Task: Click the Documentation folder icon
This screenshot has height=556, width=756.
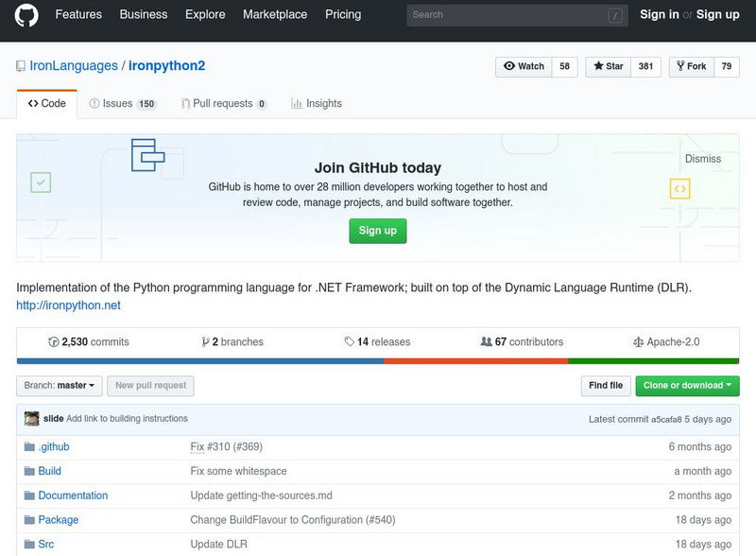Action: tap(29, 495)
